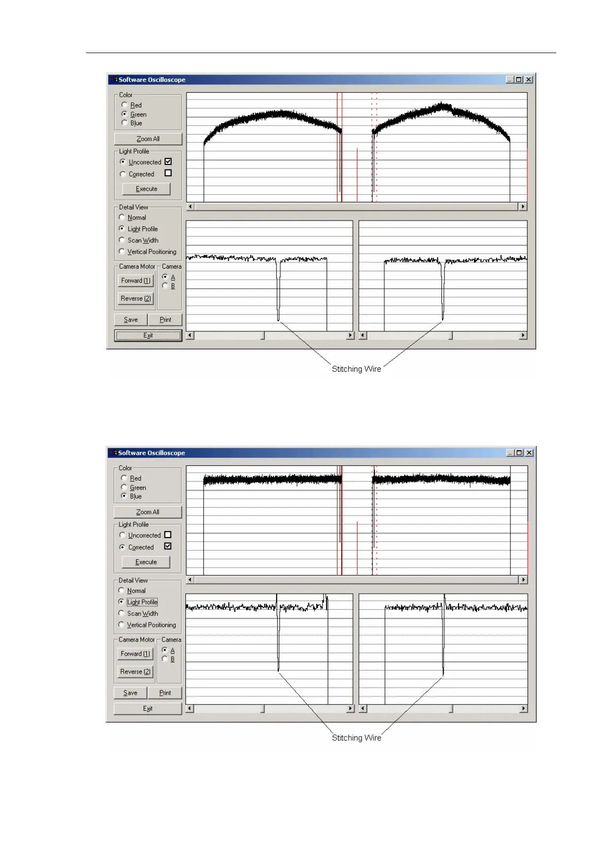Click Forward (1) camera motor in lower window

135,654
